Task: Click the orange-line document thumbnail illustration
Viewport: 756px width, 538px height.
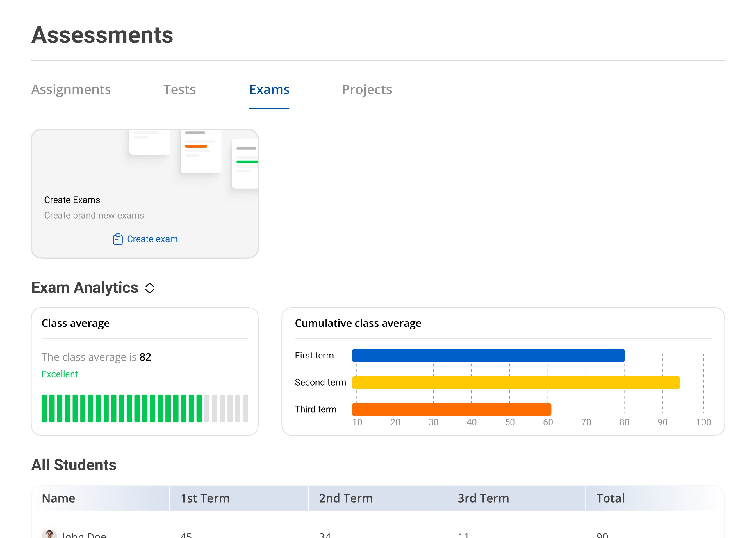Action: point(201,151)
